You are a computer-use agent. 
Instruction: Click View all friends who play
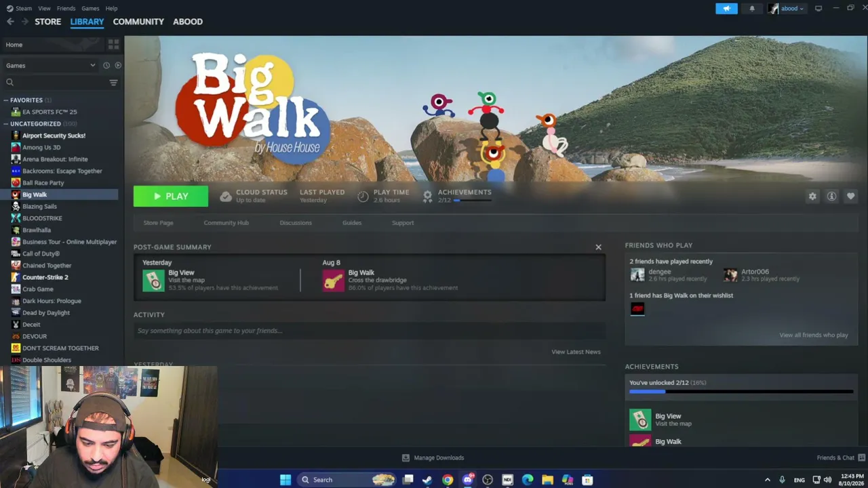pos(814,335)
